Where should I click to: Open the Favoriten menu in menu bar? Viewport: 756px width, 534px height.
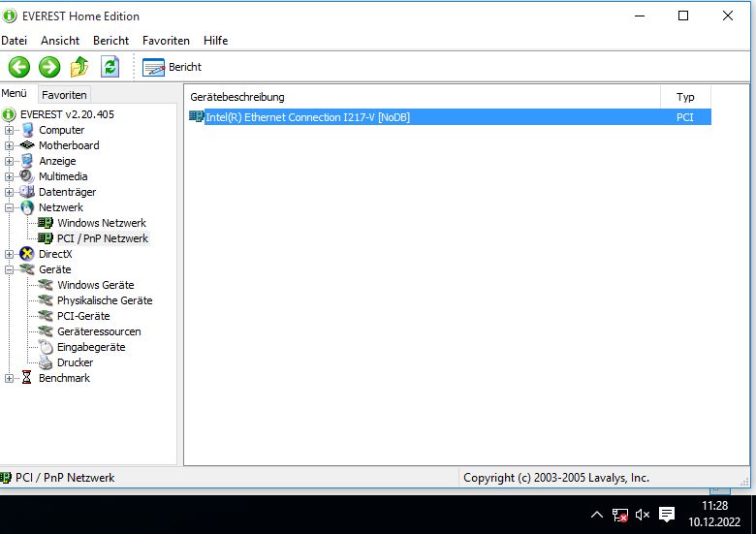tap(166, 41)
